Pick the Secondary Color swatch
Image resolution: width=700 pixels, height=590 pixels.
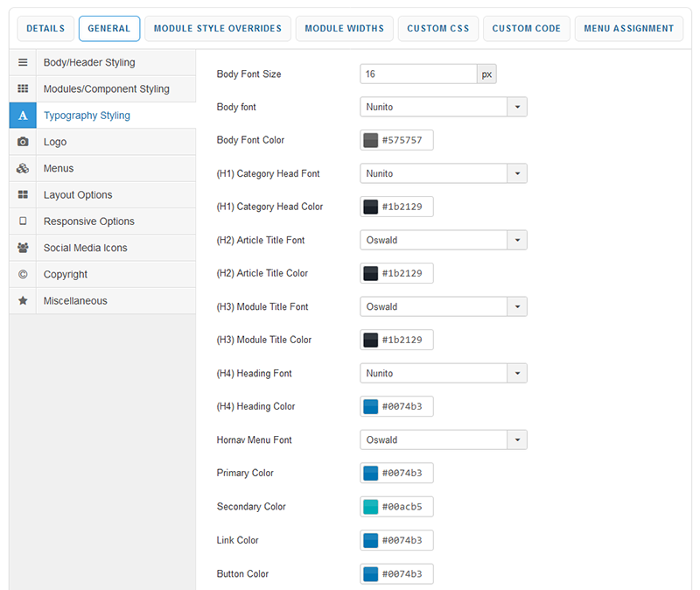click(x=370, y=507)
